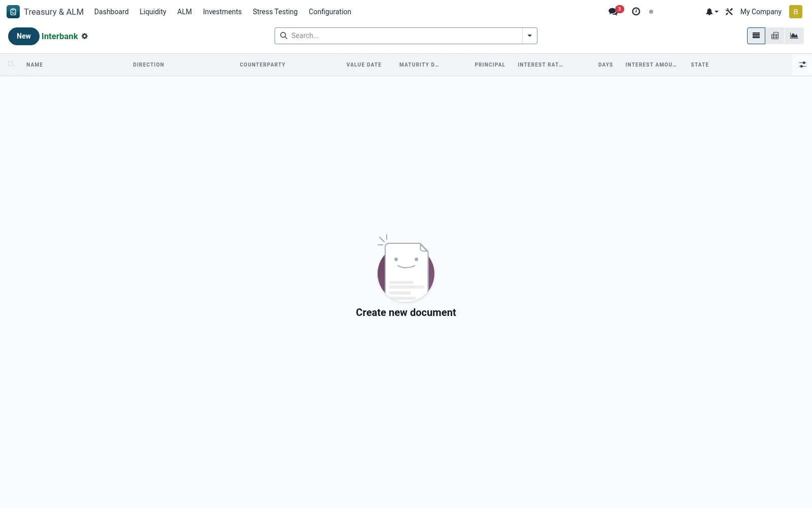Image resolution: width=812 pixels, height=508 pixels.
Task: Switch to pivot view
Action: [x=775, y=36]
